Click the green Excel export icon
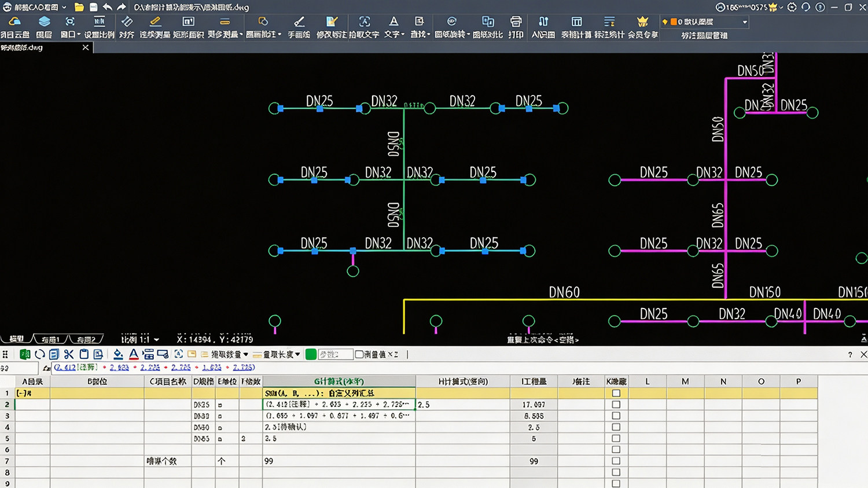 [x=25, y=354]
